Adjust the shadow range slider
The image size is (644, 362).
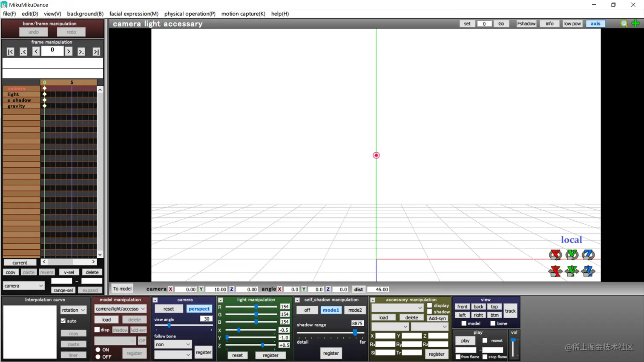tap(331, 333)
